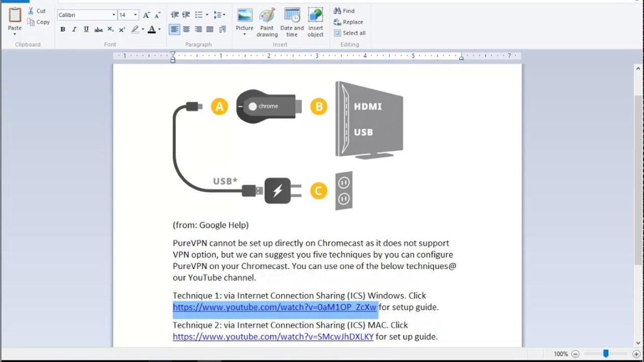Expand the font color dropdown arrow
Screen dimensions: 644x362
click(159, 30)
